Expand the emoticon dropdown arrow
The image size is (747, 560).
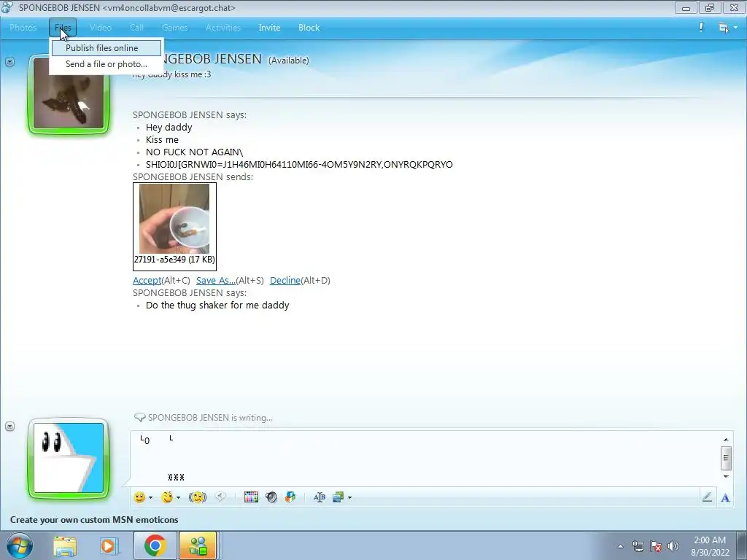pyautogui.click(x=150, y=497)
